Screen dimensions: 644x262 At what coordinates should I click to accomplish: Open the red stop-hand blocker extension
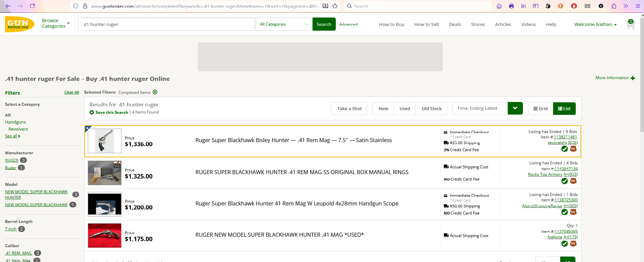click(574, 6)
